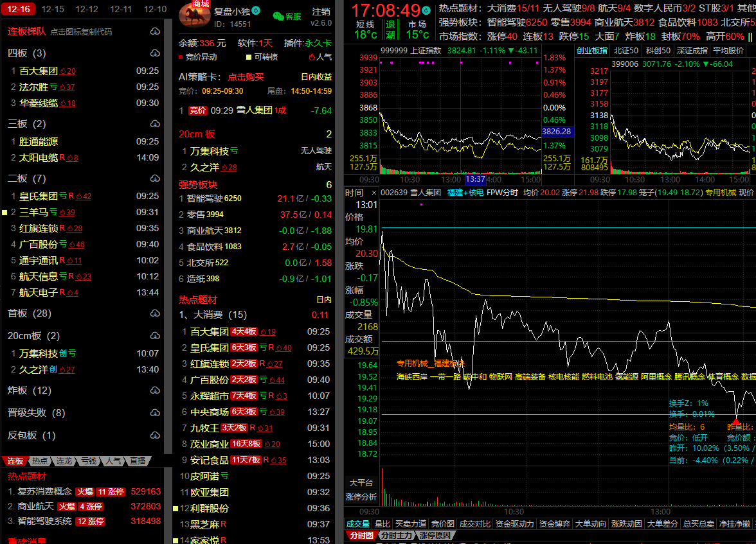Click the cloud icon in the 四板 row

[155, 53]
